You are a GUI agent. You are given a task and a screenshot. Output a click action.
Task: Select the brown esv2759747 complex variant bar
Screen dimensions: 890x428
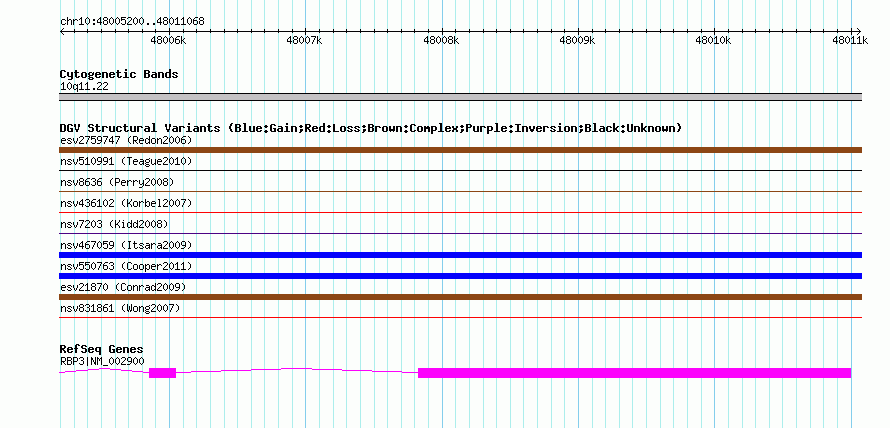[460, 150]
